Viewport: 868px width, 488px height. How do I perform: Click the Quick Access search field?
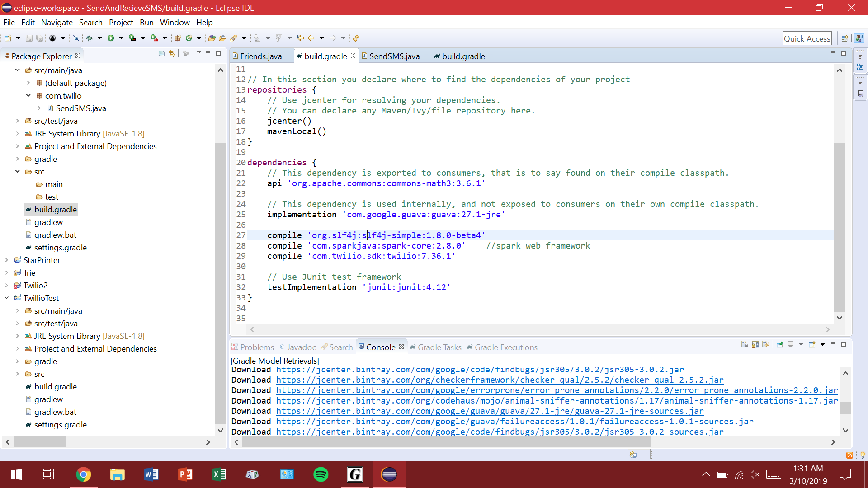point(807,38)
